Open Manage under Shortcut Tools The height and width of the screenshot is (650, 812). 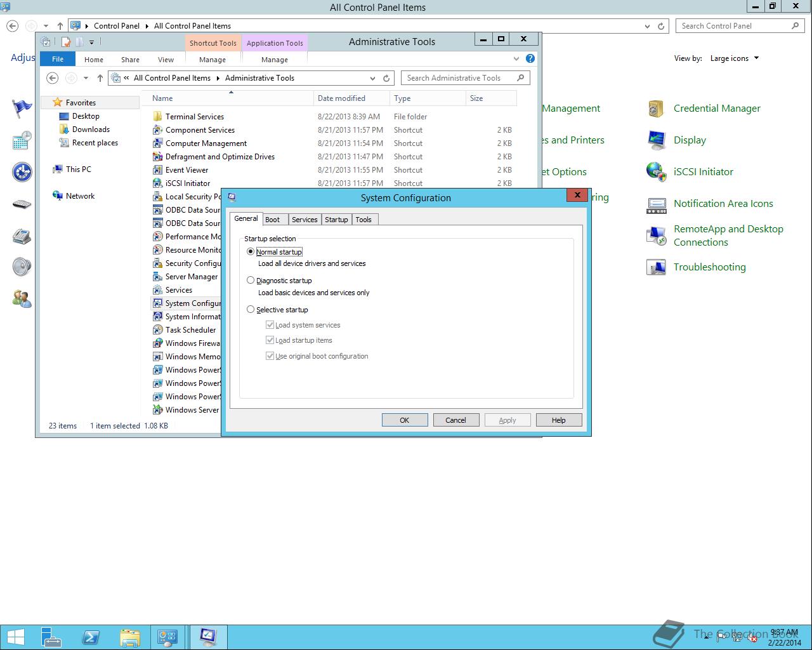[x=213, y=59]
